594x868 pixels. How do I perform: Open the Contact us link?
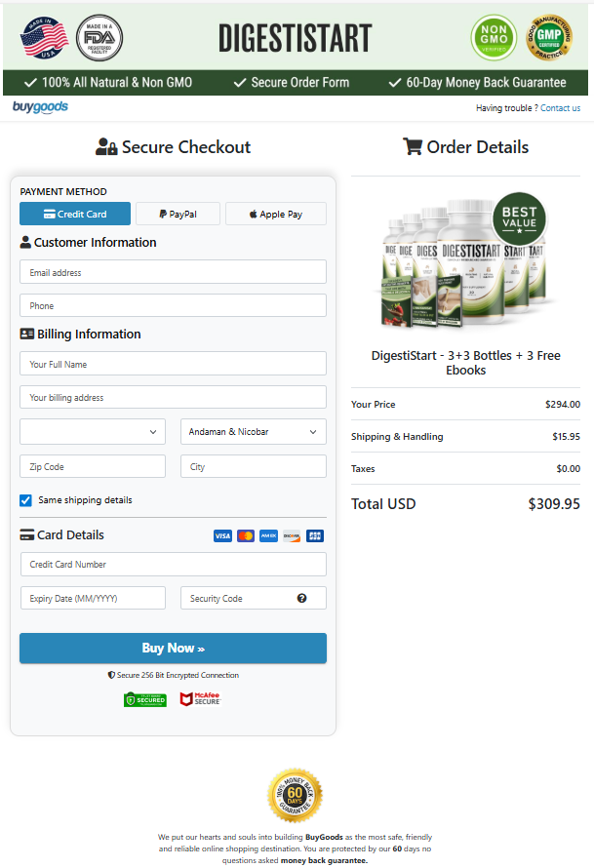click(560, 108)
